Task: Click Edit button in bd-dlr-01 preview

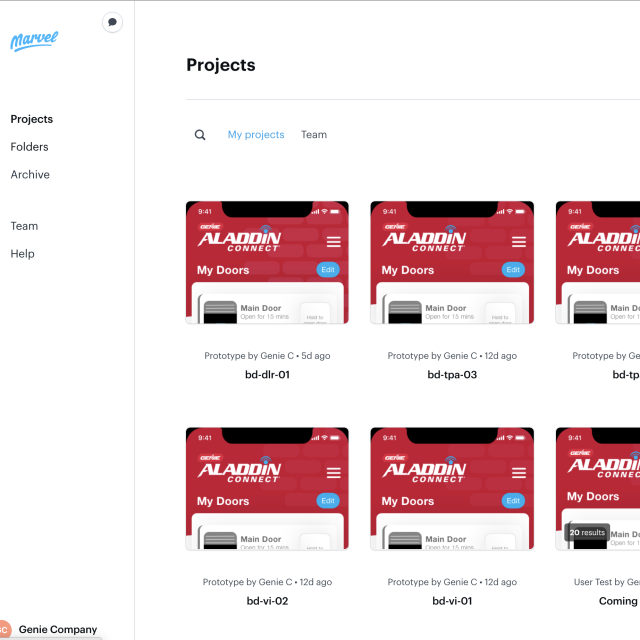Action: (328, 270)
